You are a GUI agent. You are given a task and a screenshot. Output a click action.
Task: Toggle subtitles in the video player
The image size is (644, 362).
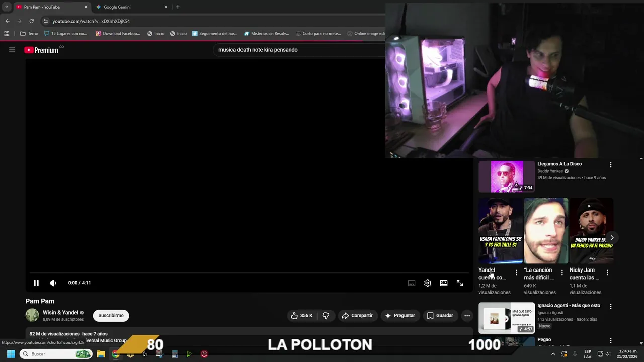[x=412, y=283]
